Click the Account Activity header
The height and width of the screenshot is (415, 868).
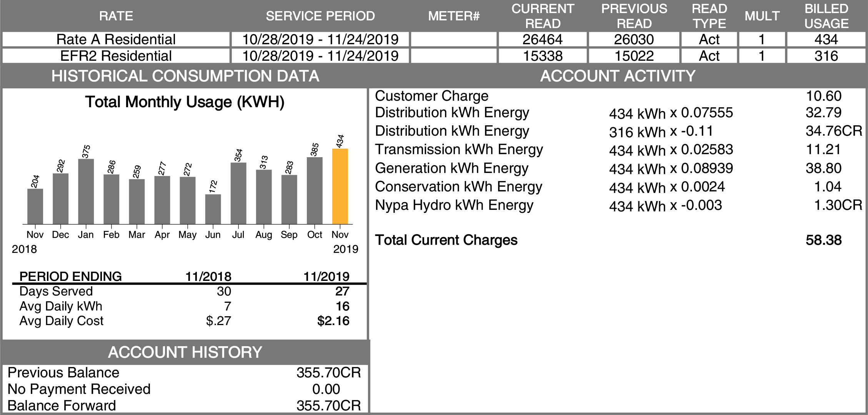click(618, 76)
